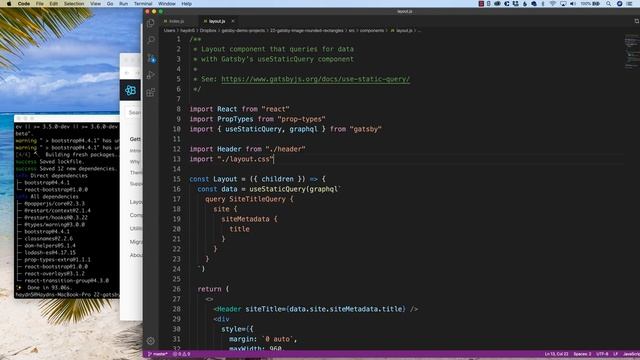This screenshot has width=640, height=360.
Task: Open the Edit menu
Action: (53, 4)
